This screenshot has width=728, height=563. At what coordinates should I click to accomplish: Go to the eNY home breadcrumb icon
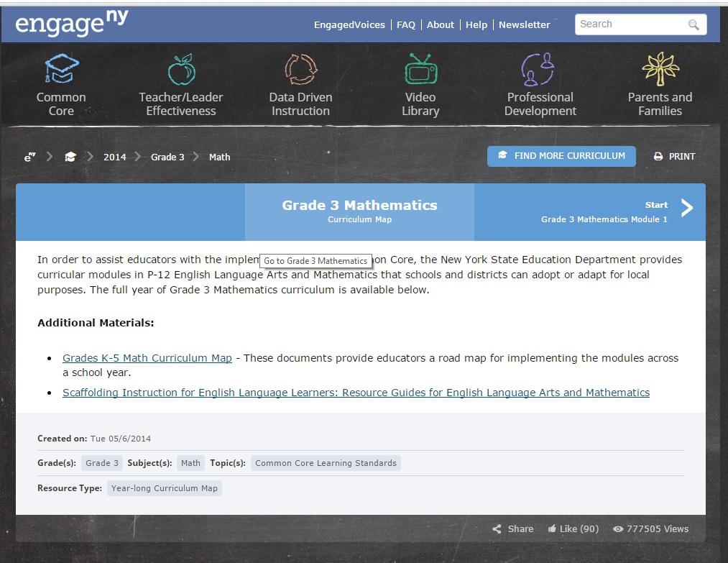tap(29, 157)
